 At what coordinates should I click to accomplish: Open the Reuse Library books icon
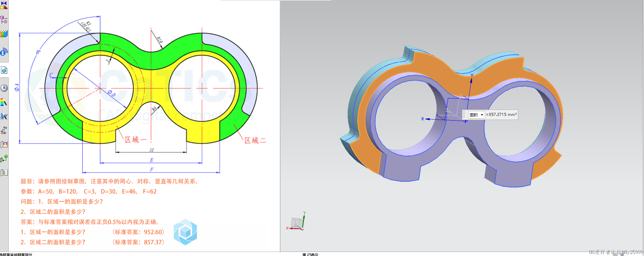coord(4,34)
